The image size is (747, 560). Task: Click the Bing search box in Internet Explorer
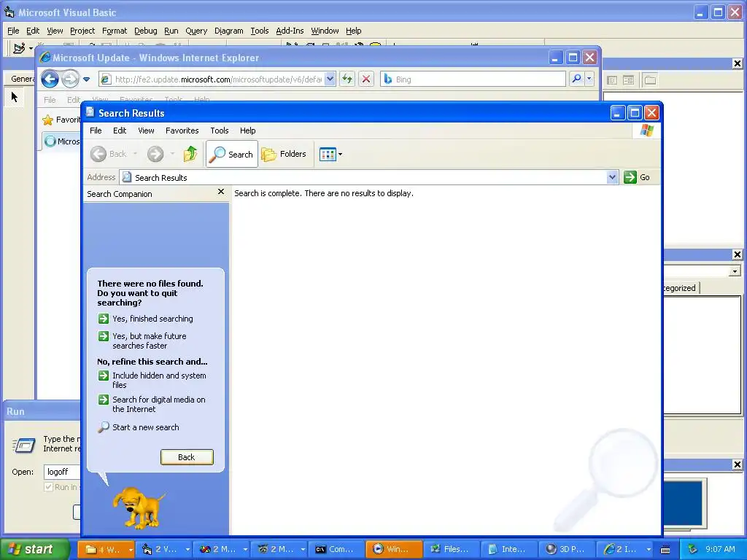473,79
